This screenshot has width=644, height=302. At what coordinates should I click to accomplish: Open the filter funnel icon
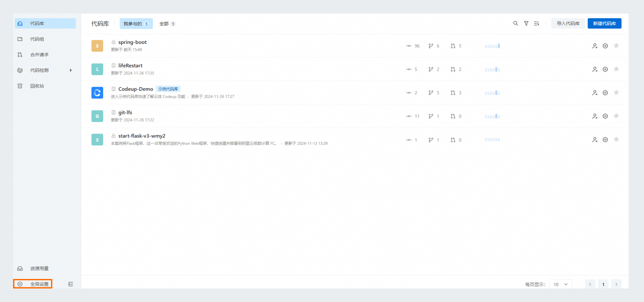click(x=526, y=23)
